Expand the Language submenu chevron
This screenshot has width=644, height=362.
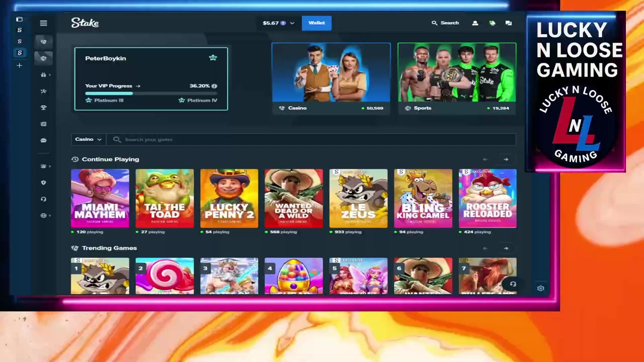(50, 215)
